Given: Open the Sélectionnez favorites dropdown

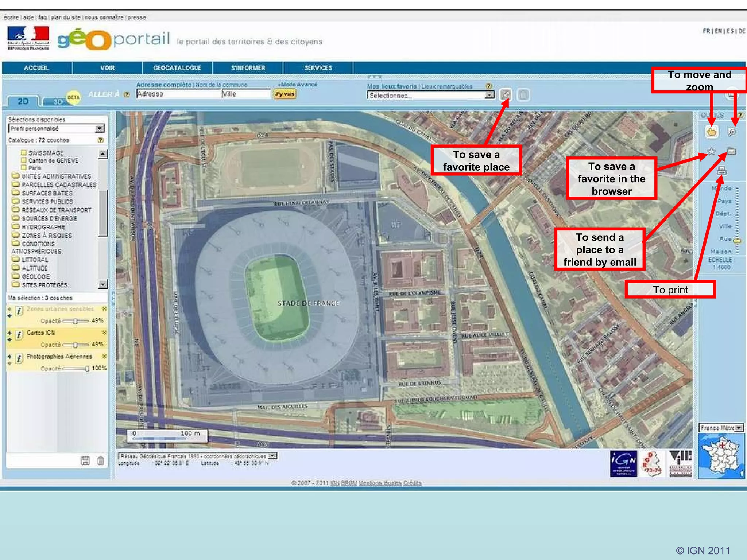Looking at the screenshot, I should tap(489, 95).
